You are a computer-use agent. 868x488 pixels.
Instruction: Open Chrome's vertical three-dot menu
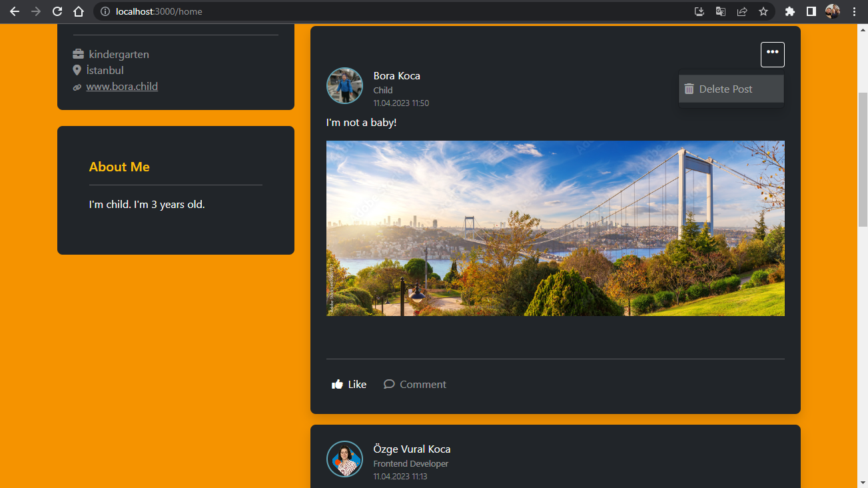click(854, 11)
